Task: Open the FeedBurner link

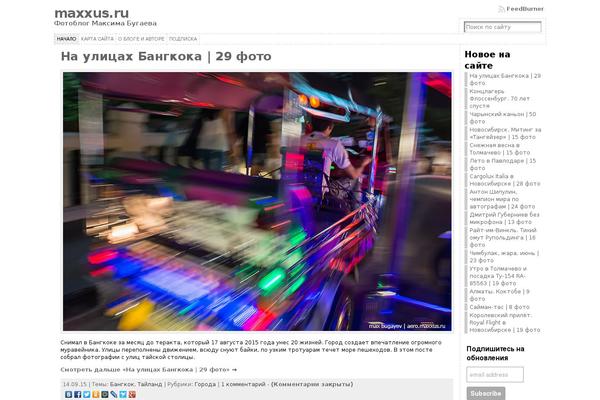Action: 525,9
